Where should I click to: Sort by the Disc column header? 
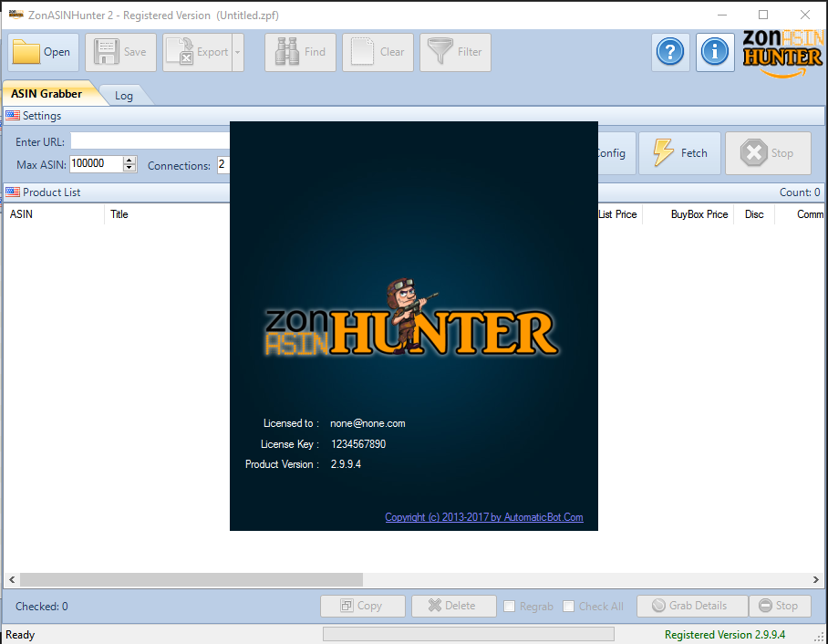tap(754, 214)
